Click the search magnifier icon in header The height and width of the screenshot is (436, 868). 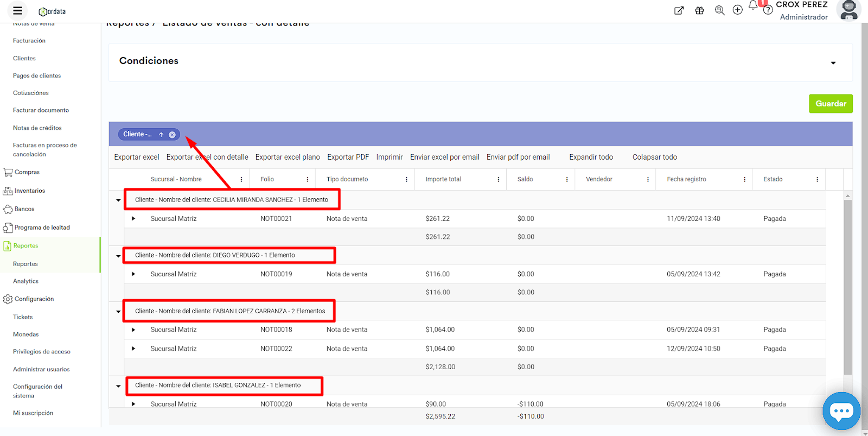[x=719, y=10]
